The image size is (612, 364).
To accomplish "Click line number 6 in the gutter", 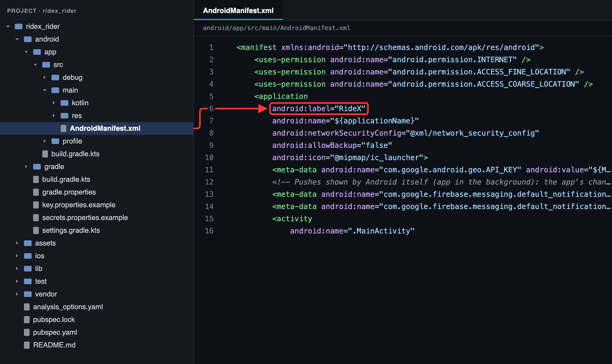I will coord(211,109).
